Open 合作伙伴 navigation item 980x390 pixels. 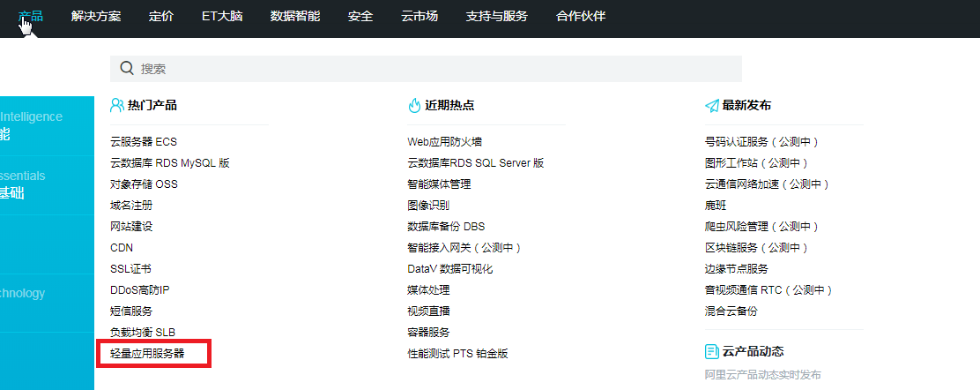581,16
